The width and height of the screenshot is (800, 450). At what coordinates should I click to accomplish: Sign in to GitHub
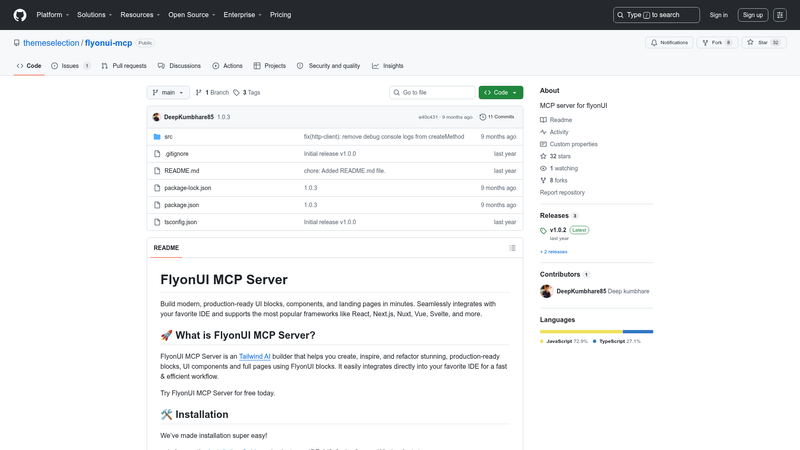[x=718, y=15]
